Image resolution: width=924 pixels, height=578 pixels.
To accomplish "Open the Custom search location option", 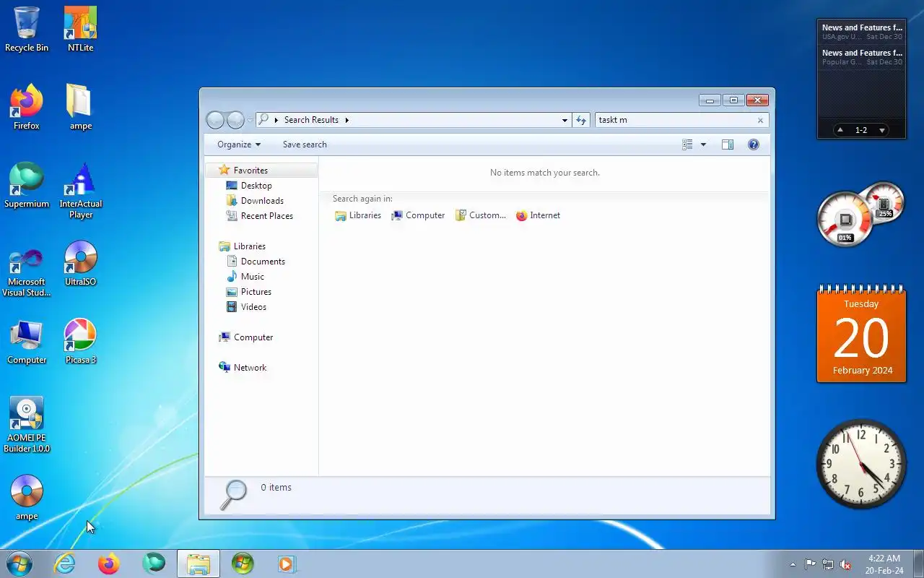I will pyautogui.click(x=481, y=215).
